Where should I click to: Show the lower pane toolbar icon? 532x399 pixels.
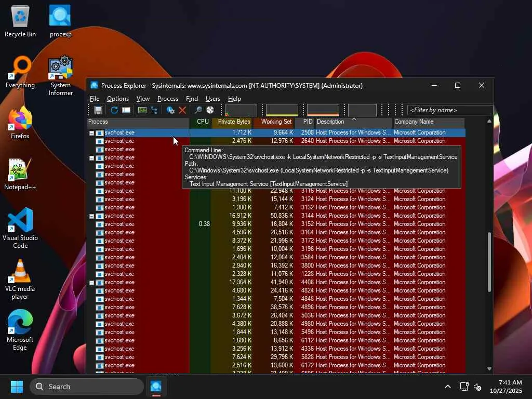(x=126, y=110)
